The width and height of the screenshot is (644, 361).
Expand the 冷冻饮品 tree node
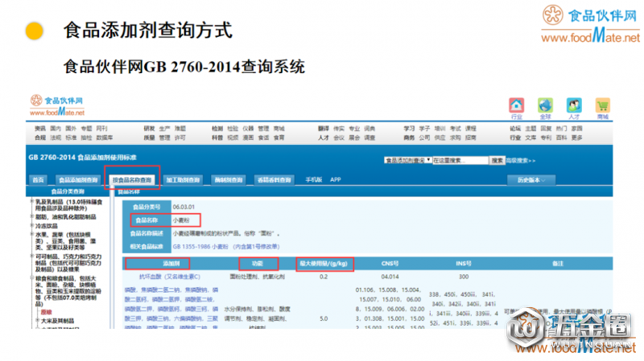tap(31, 226)
